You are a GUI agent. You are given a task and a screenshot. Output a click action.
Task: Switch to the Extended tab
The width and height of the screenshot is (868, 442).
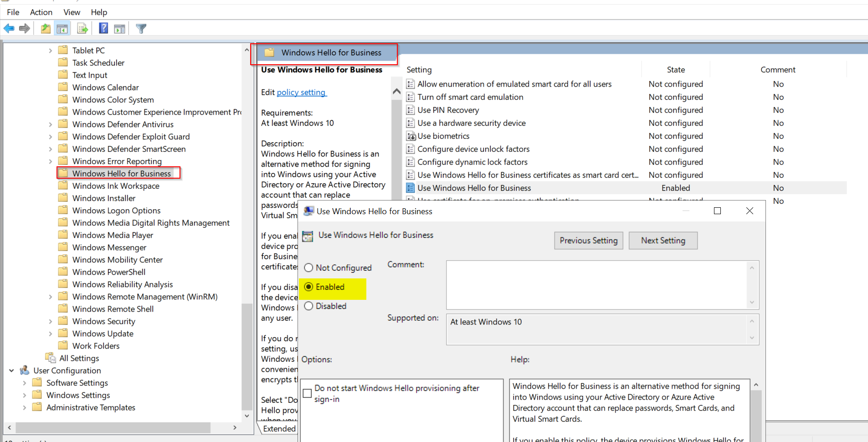pyautogui.click(x=279, y=428)
